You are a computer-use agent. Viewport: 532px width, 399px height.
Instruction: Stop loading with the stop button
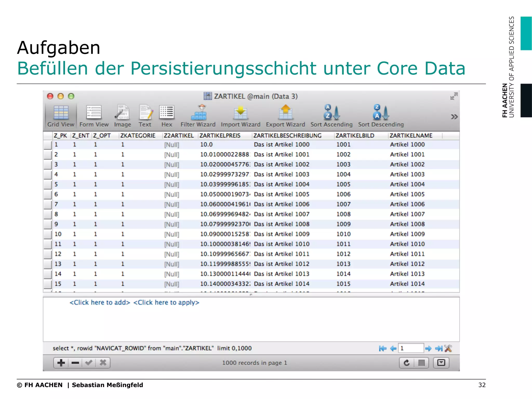[421, 363]
